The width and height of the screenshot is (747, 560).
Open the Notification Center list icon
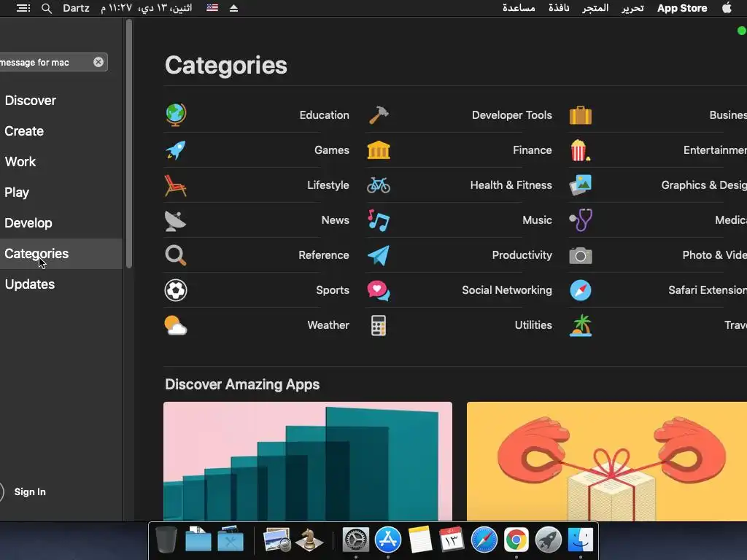[x=23, y=8]
